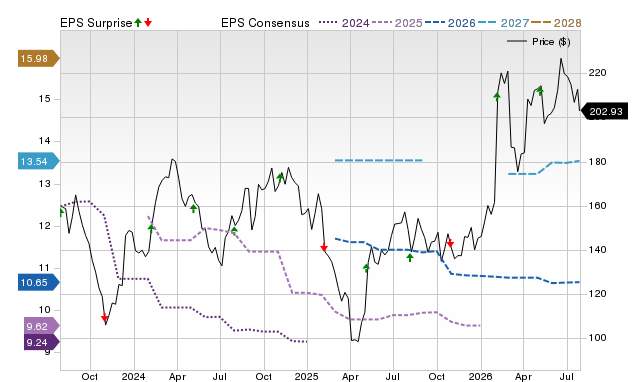Click the EPS Consensus legend label
The width and height of the screenshot is (640, 382).
point(265,23)
